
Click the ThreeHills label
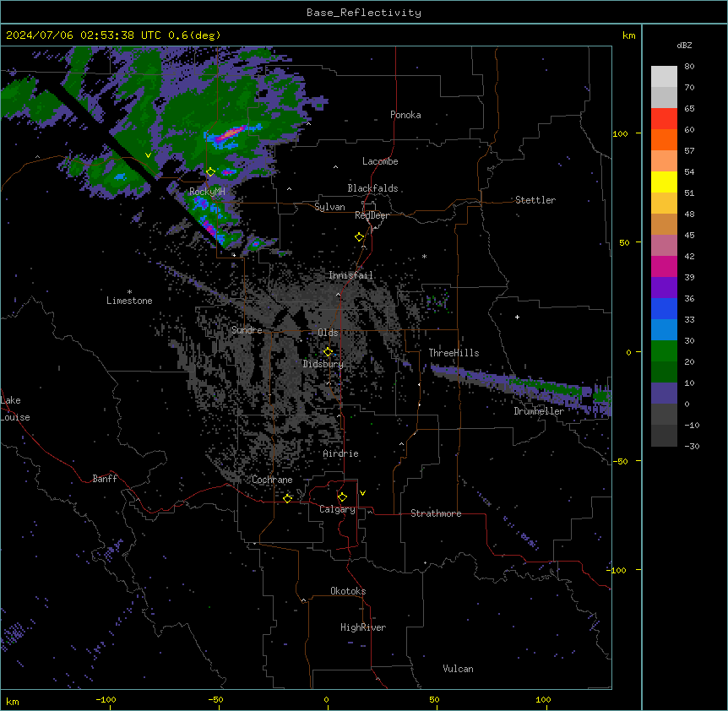pyautogui.click(x=454, y=353)
